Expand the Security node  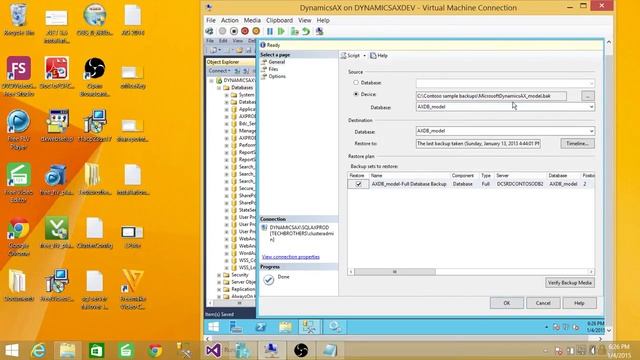[219, 275]
